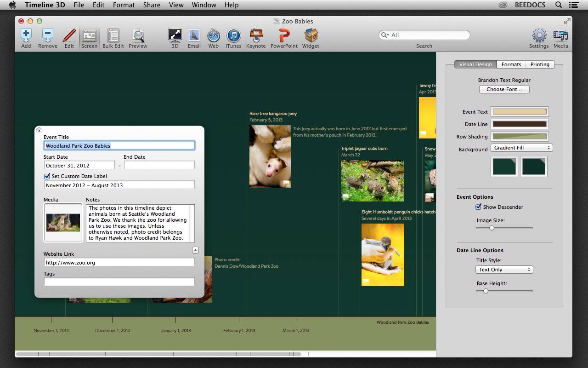
Task: Open the Window menu
Action: pos(204,5)
